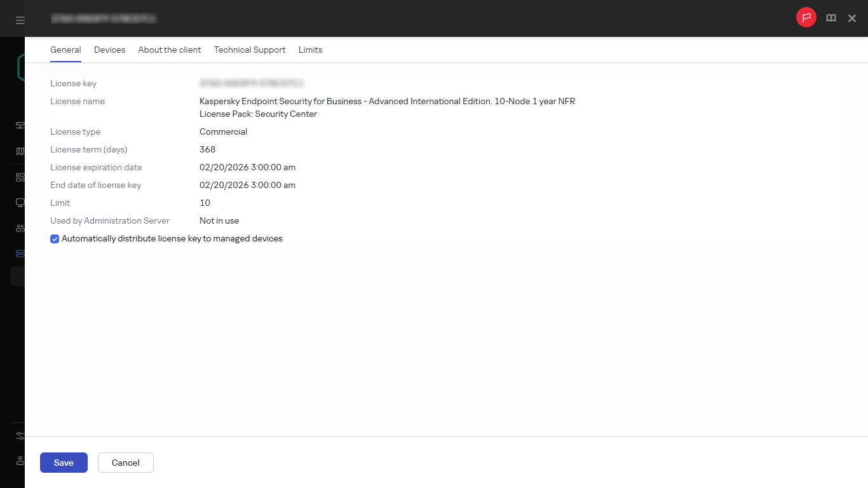Open the hamburger menu in the top-left
This screenshot has width=868, height=488.
point(20,20)
